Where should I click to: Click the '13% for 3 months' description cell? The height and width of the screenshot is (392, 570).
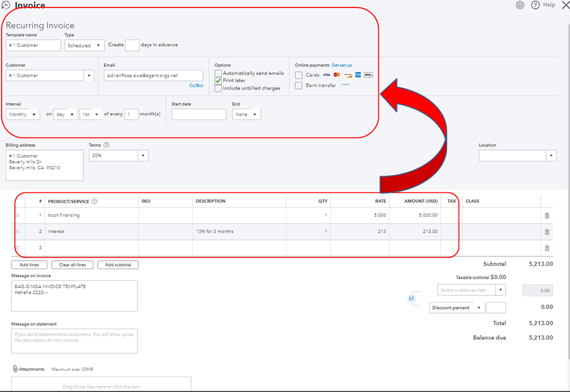239,232
